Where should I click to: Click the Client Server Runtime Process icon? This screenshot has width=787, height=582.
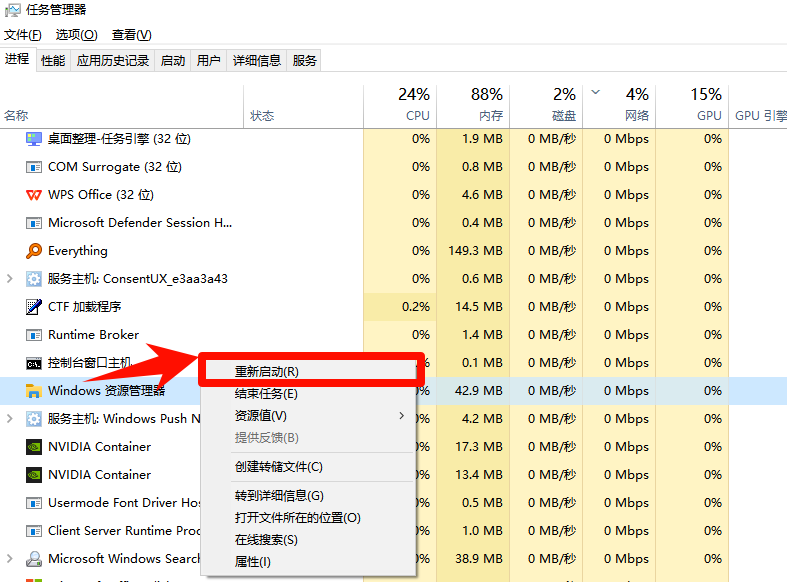[34, 531]
